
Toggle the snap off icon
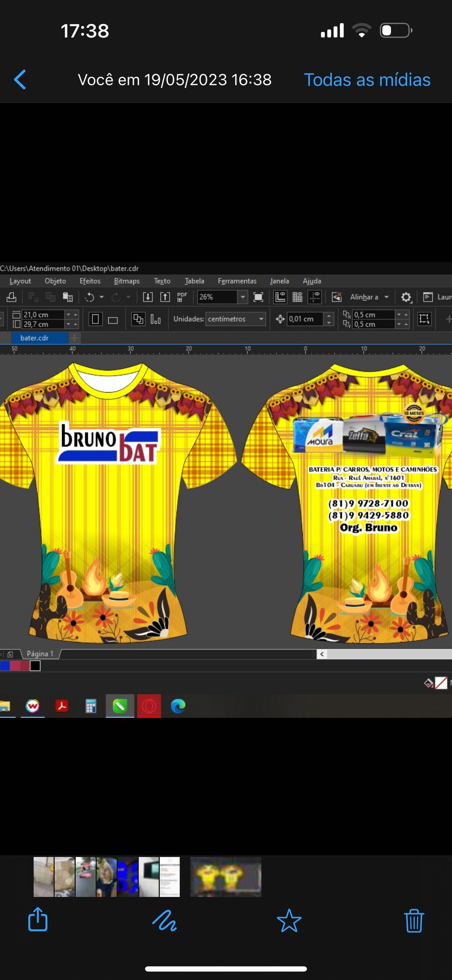tap(337, 297)
